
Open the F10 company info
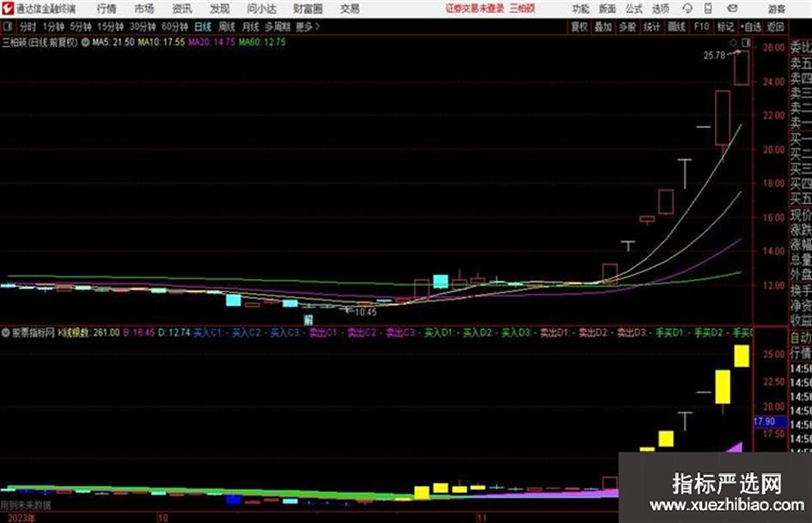701,27
